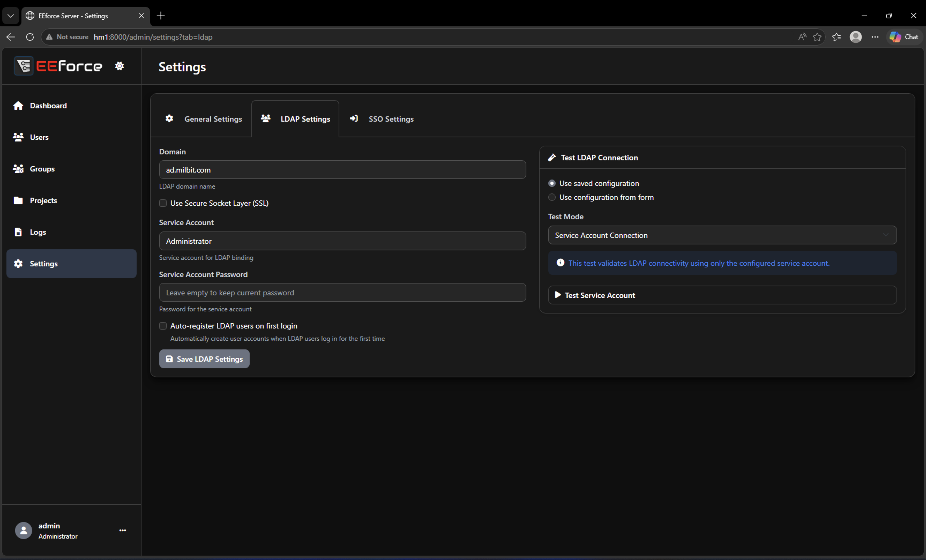Click the Users people icon in sidebar

click(x=18, y=137)
